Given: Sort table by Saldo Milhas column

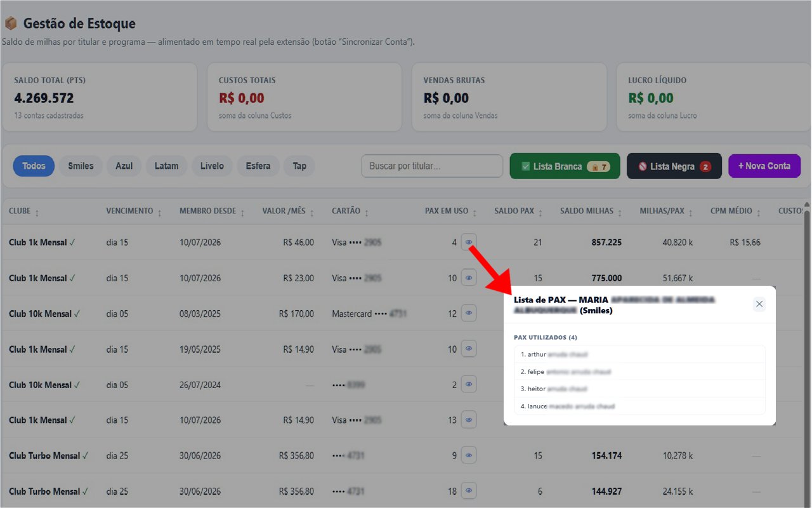Looking at the screenshot, I should [591, 211].
